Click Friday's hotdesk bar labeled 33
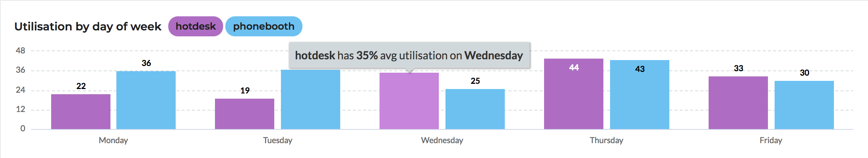The width and height of the screenshot is (868, 158). click(x=738, y=103)
